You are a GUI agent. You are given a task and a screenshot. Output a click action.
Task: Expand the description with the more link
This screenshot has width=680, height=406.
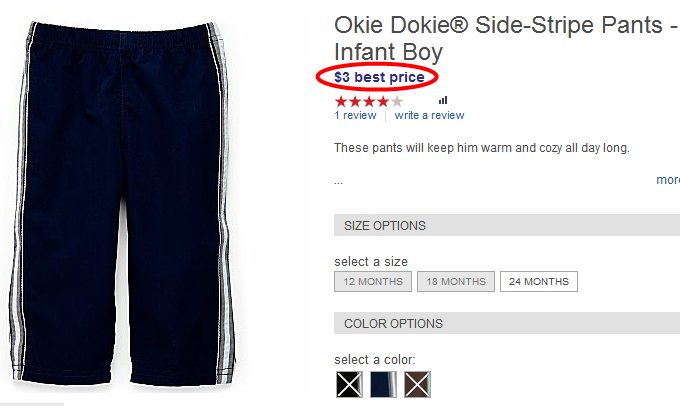pos(668,180)
